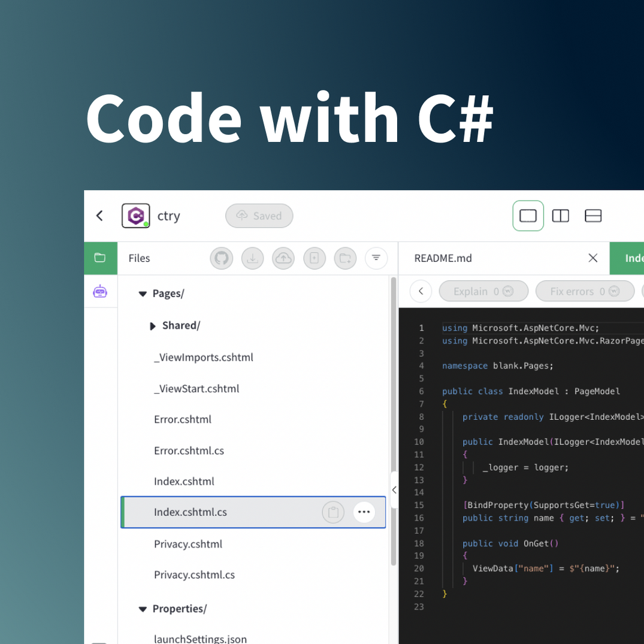The width and height of the screenshot is (644, 644).
Task: Open the AI assistant robot sidebar icon
Action: tap(101, 291)
